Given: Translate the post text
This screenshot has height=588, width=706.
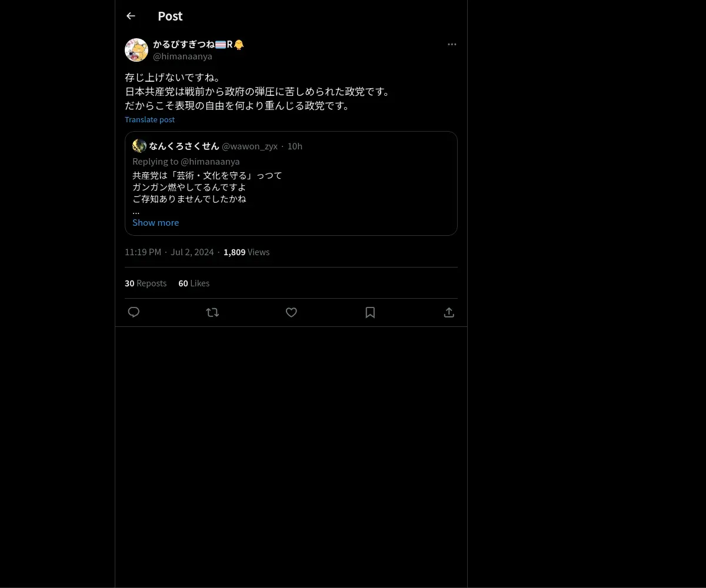Looking at the screenshot, I should tap(149, 119).
